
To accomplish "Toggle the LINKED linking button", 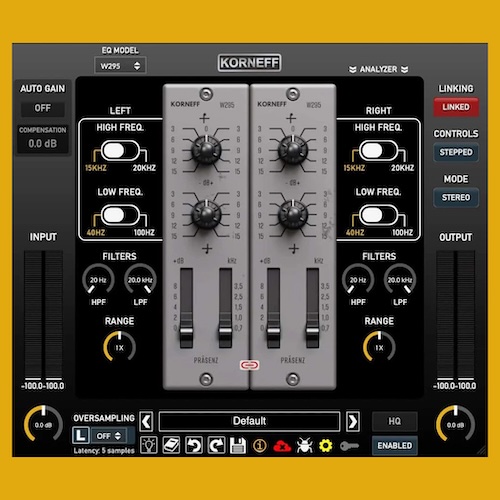I will 456,107.
